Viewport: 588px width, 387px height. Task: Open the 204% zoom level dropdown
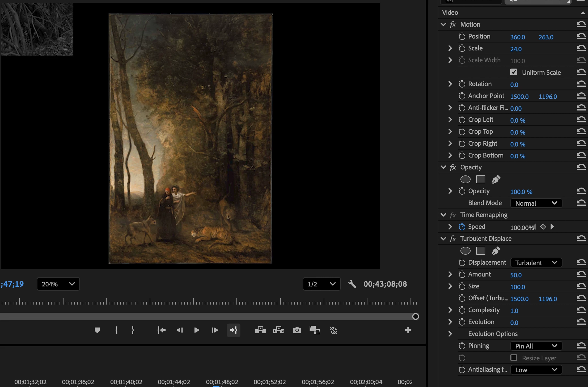click(58, 284)
